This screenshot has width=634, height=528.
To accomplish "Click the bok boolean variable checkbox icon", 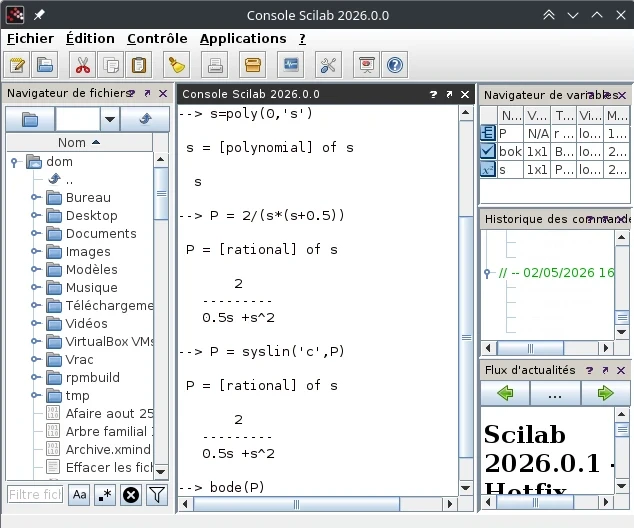I will (x=488, y=151).
